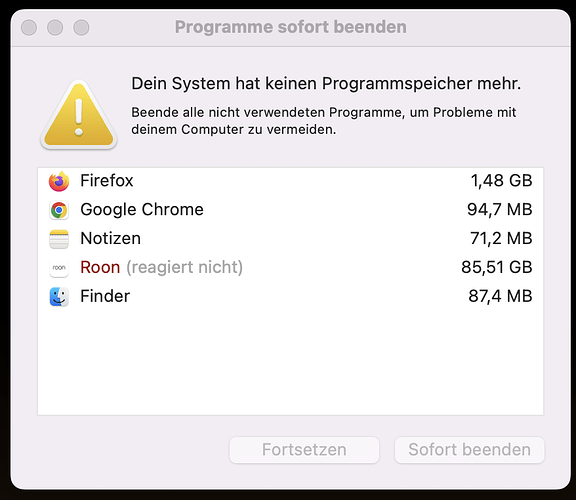Screen dimensions: 576x500
Task: Click Firefox memory value 1,48 GB
Action: tap(501, 181)
